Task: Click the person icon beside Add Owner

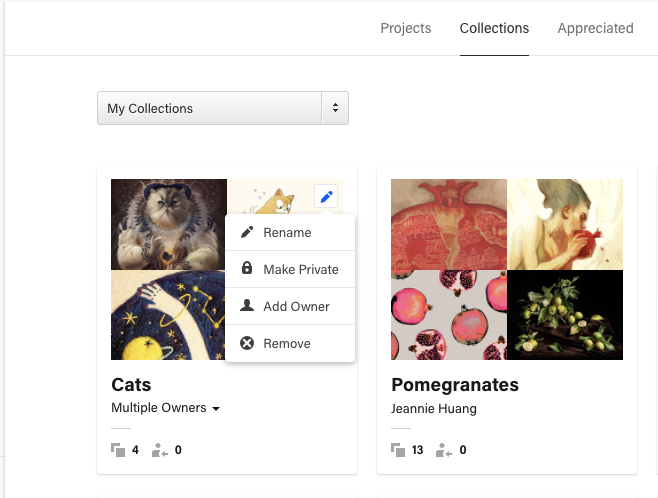Action: click(247, 305)
